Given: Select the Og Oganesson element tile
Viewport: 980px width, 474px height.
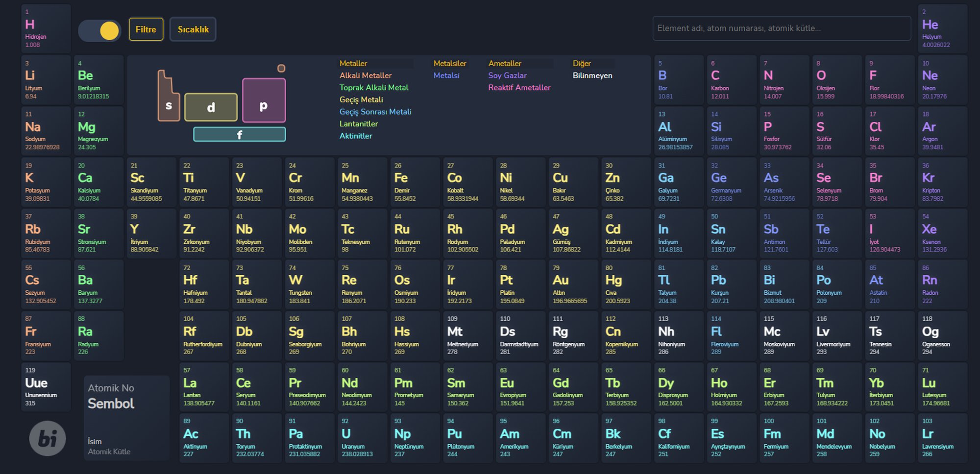Looking at the screenshot, I should pyautogui.click(x=942, y=335).
